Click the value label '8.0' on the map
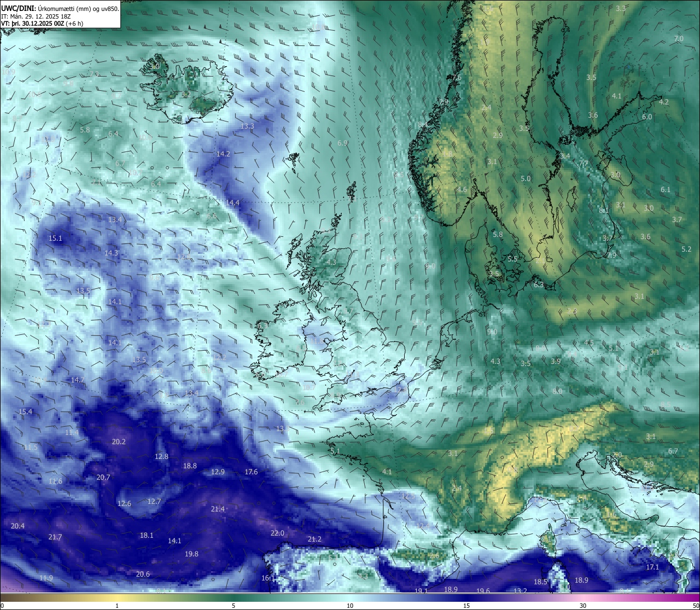Viewport: 700px width, 610px height. coord(557,392)
